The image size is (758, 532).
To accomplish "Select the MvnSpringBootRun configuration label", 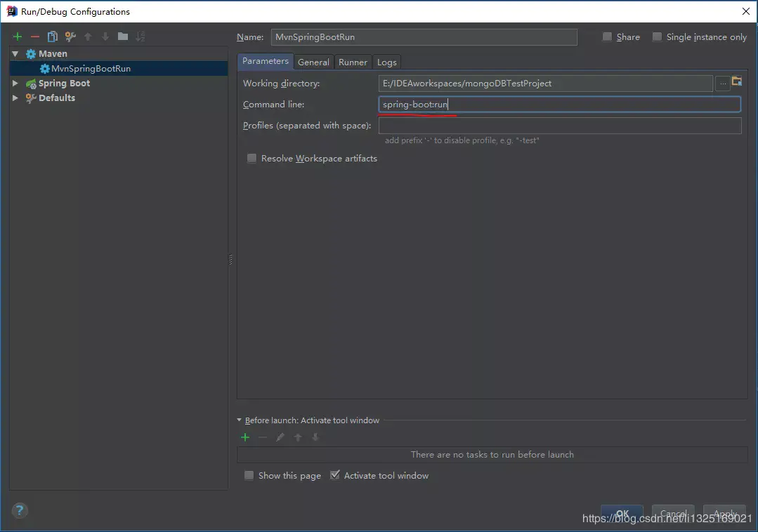I will [91, 69].
